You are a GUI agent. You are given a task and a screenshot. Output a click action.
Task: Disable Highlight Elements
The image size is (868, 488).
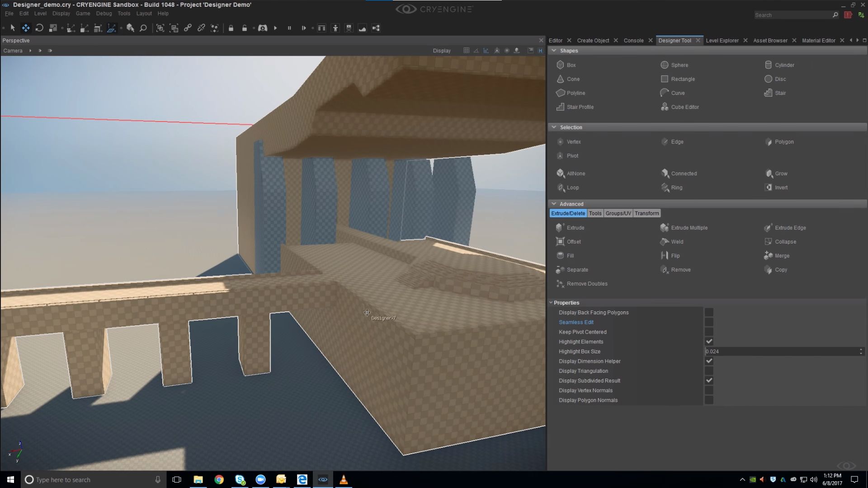pyautogui.click(x=709, y=341)
